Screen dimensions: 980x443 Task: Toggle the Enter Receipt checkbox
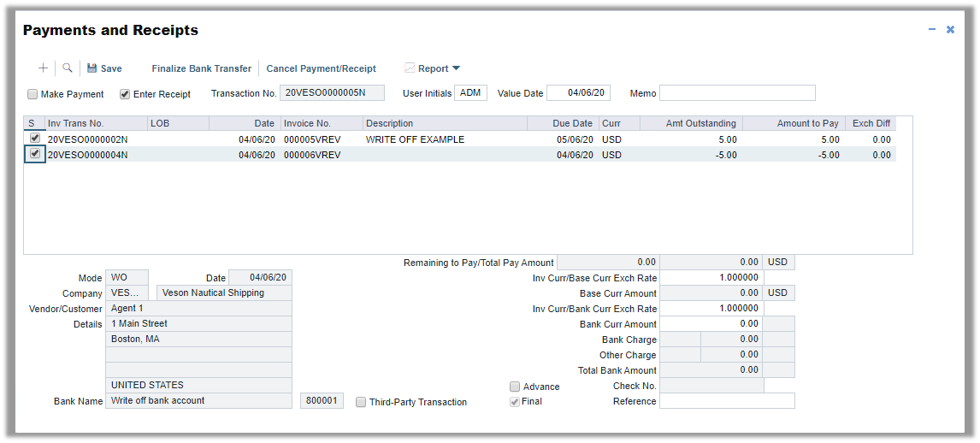point(125,94)
